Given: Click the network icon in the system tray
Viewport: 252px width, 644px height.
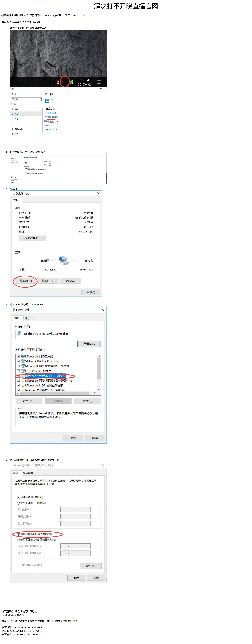Looking at the screenshot, I should point(64,82).
